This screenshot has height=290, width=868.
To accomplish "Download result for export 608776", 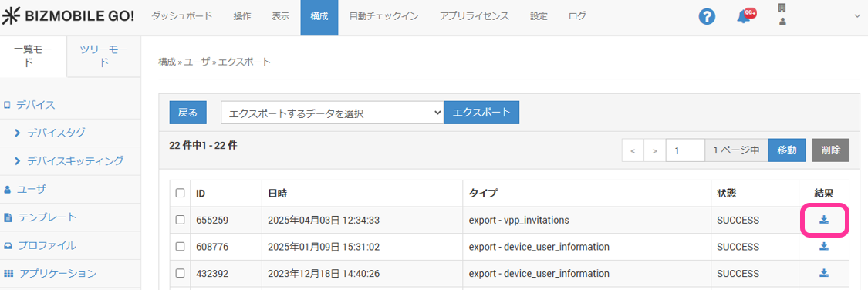I will (824, 246).
